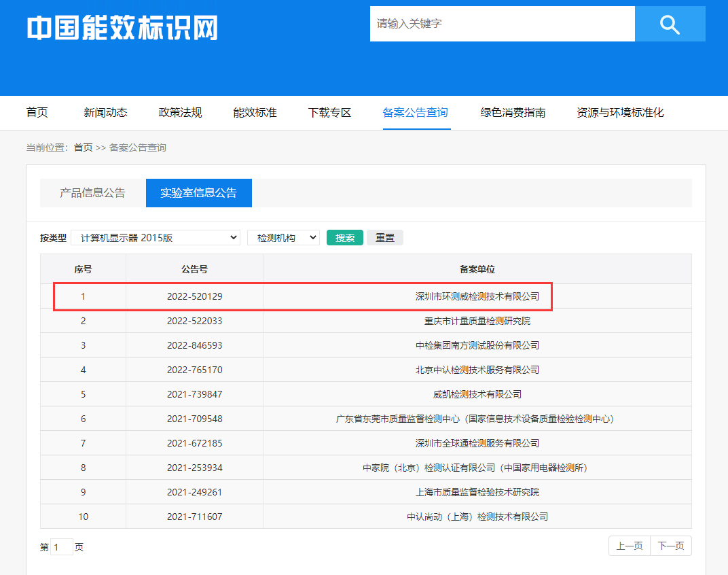Focus the keyword search input field
This screenshot has height=575, width=728.
coord(502,24)
